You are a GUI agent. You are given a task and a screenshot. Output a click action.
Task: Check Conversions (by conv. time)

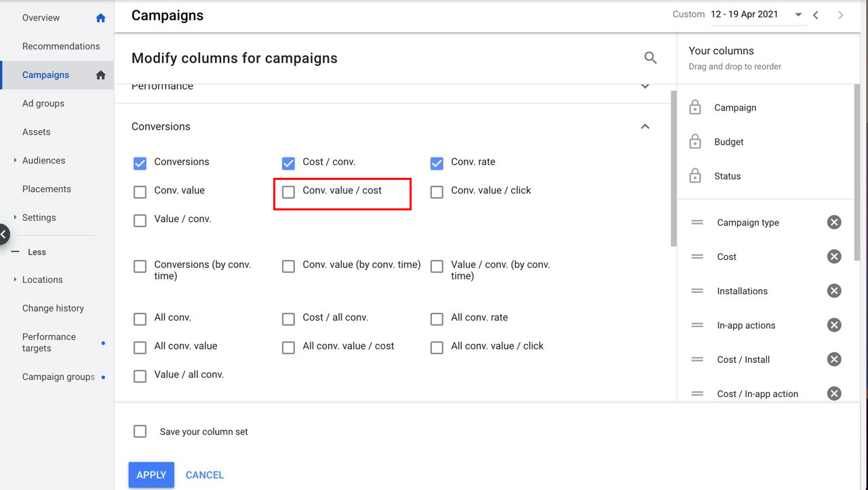(x=140, y=266)
